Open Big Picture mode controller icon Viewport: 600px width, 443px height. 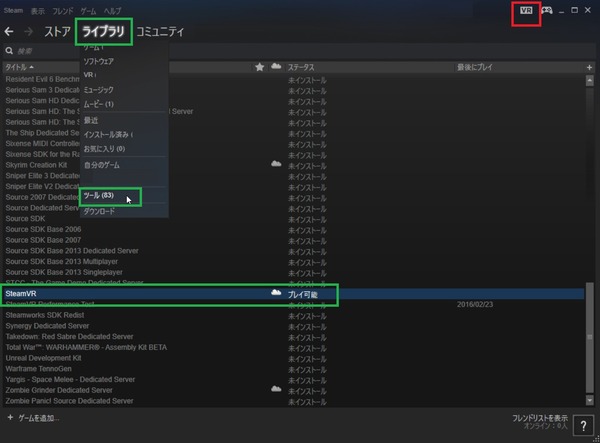546,10
